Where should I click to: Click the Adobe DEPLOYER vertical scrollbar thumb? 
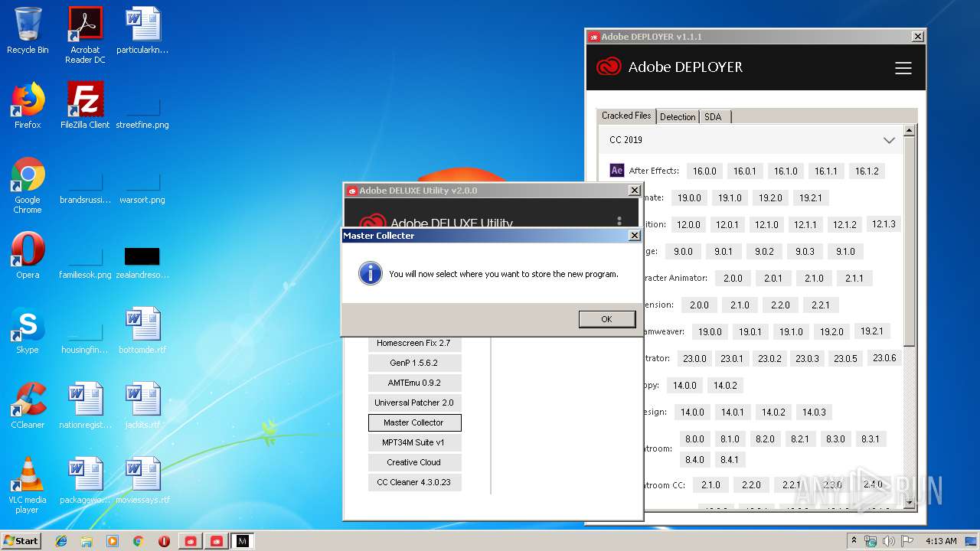click(x=909, y=241)
